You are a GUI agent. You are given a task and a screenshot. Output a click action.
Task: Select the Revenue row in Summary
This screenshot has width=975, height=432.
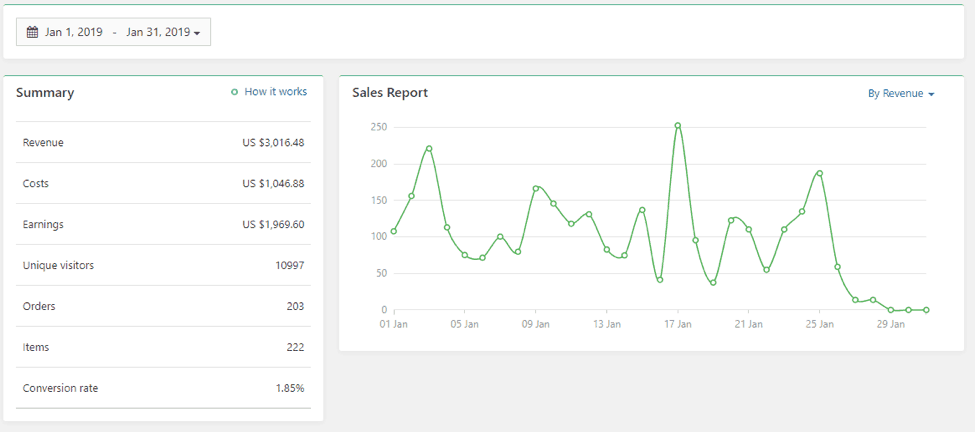point(163,143)
